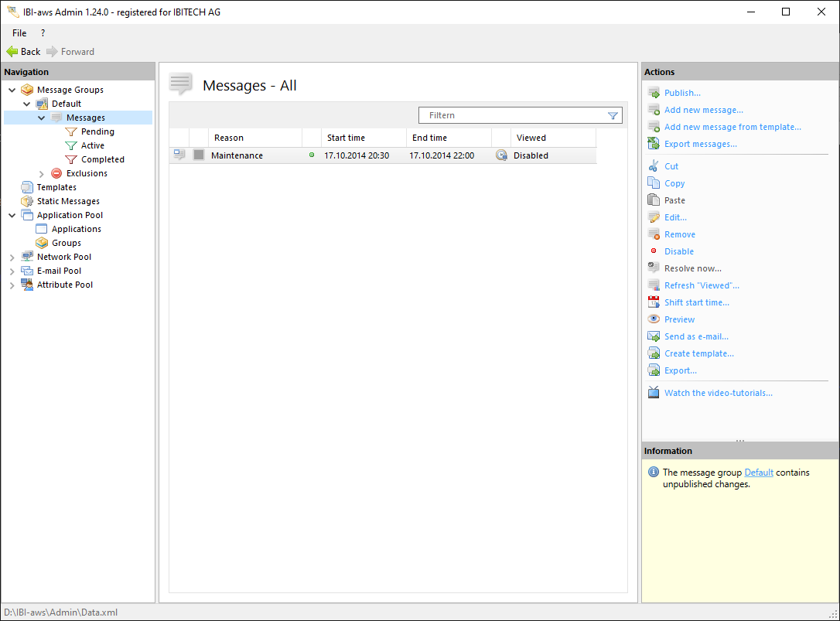This screenshot has height=621, width=840.
Task: Click the gray square in Maintenance row
Action: pyautogui.click(x=199, y=155)
